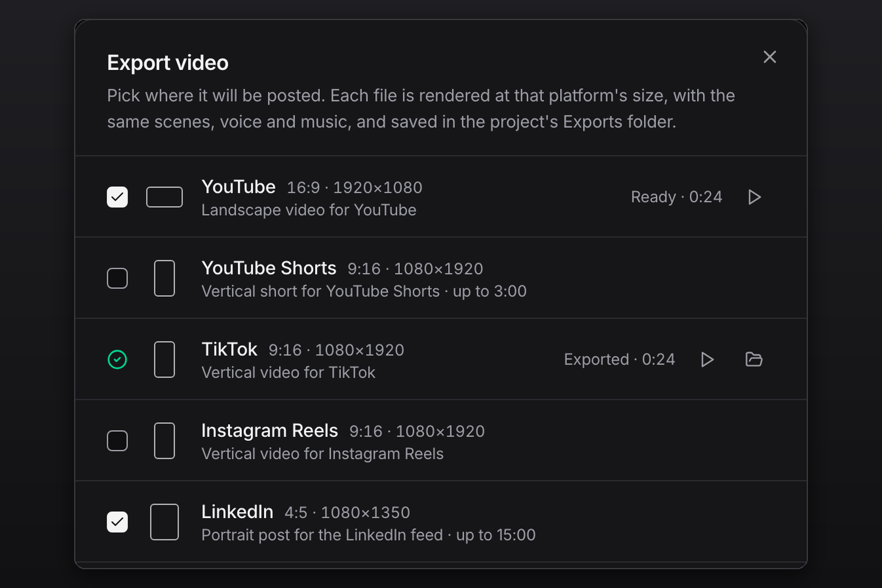This screenshot has height=588, width=882.
Task: Click 'Portrait post for the LinkedIn feed' description
Action: [322, 535]
